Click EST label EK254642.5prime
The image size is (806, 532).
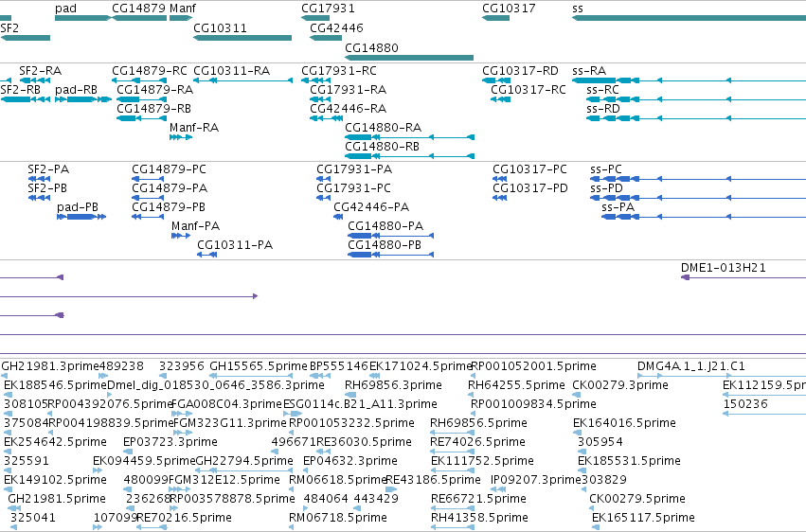pyautogui.click(x=55, y=442)
